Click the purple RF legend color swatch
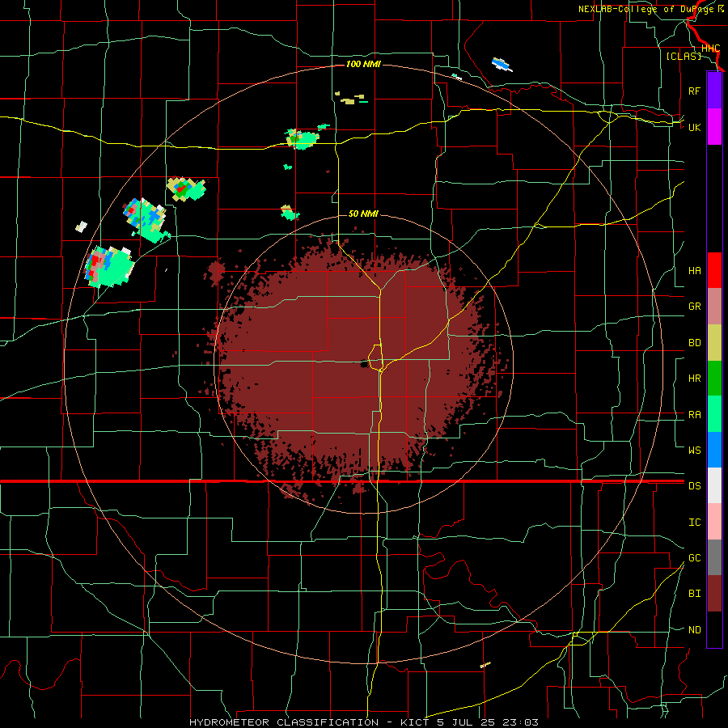Screen dimensions: 728x728 [x=714, y=91]
